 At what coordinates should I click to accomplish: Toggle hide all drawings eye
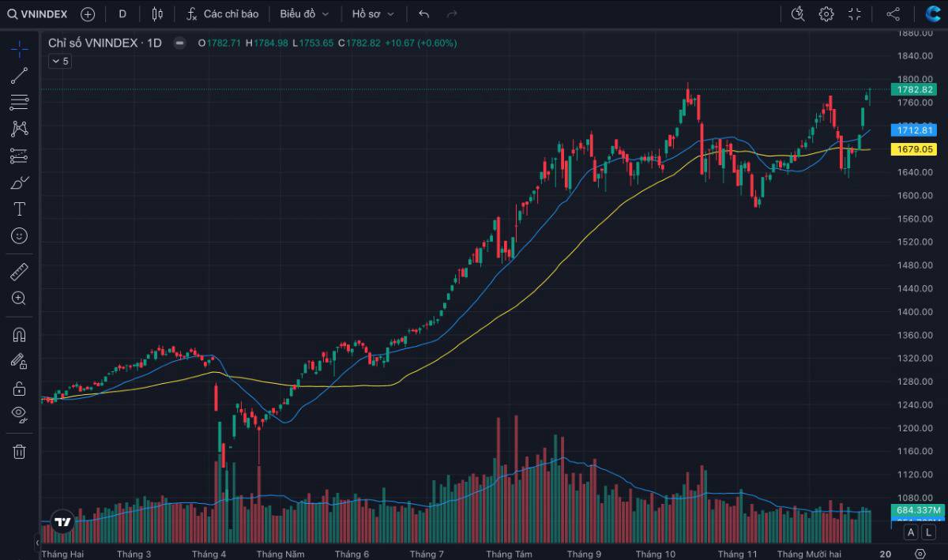[20, 415]
